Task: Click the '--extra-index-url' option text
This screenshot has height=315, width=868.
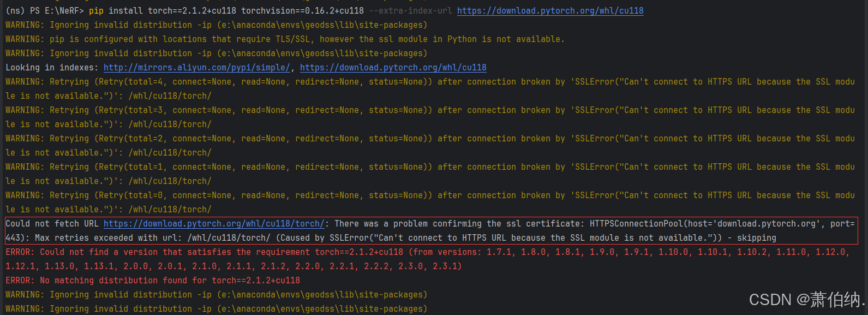Action: (410, 11)
